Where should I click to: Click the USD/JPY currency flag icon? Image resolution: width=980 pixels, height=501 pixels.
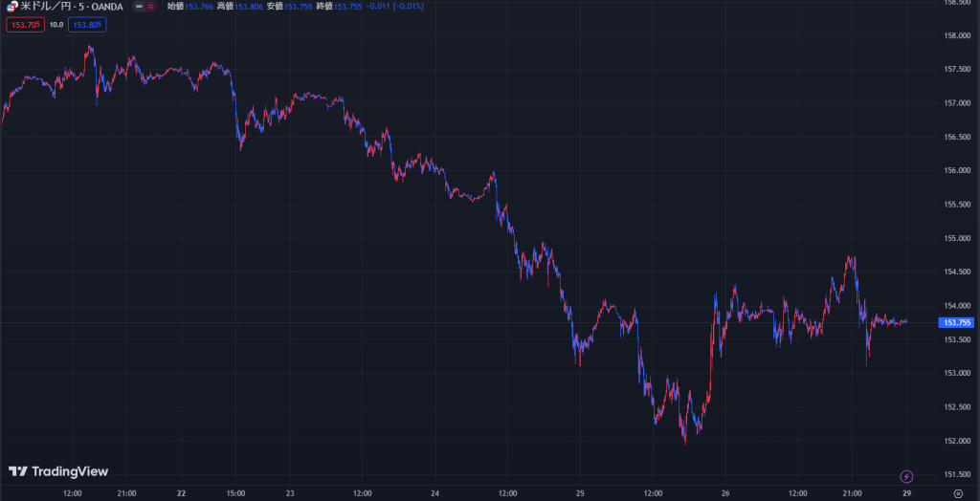[11, 6]
